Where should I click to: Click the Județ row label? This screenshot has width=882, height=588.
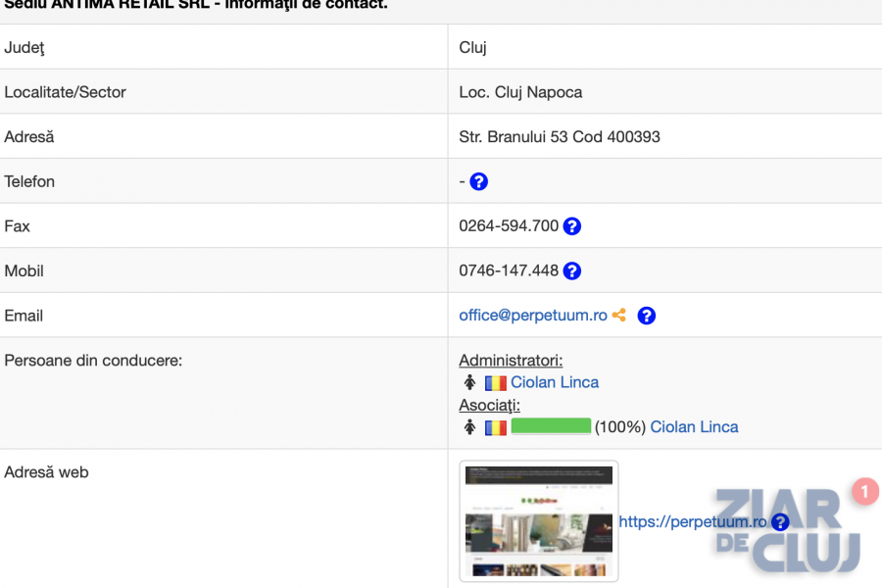click(x=24, y=48)
